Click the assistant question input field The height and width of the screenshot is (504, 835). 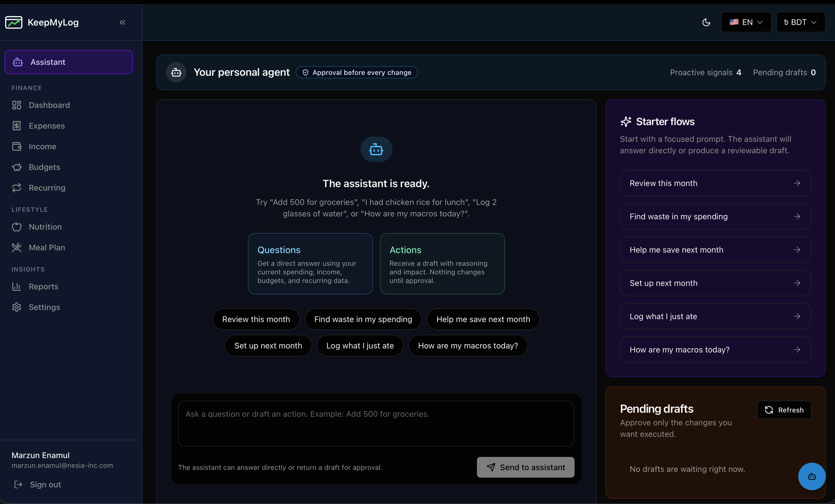tap(376, 423)
